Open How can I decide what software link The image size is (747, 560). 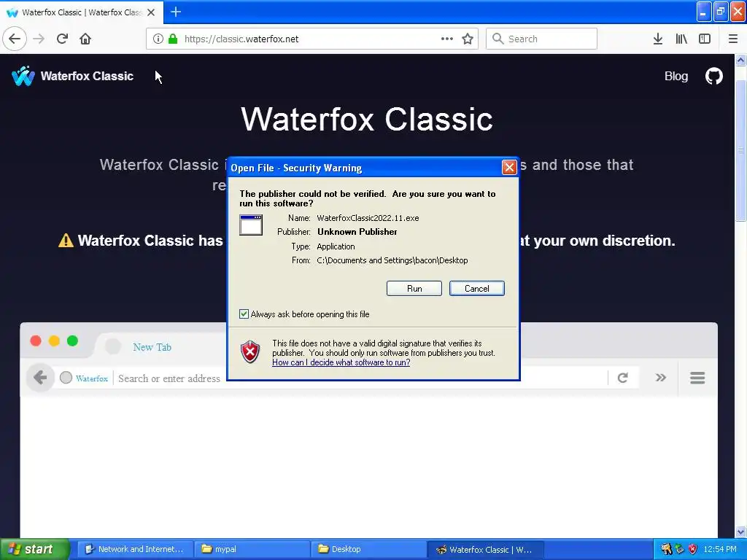[341, 362]
